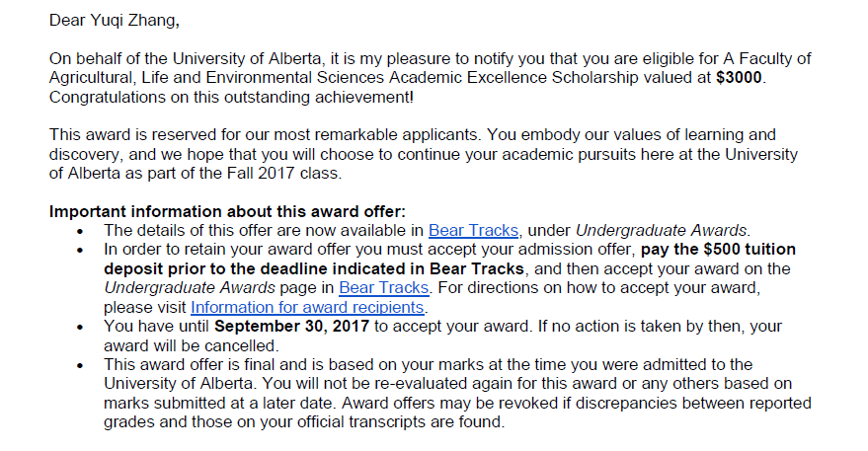Click the first bullet point marker
The width and height of the screenshot is (868, 451).
[x=81, y=231]
